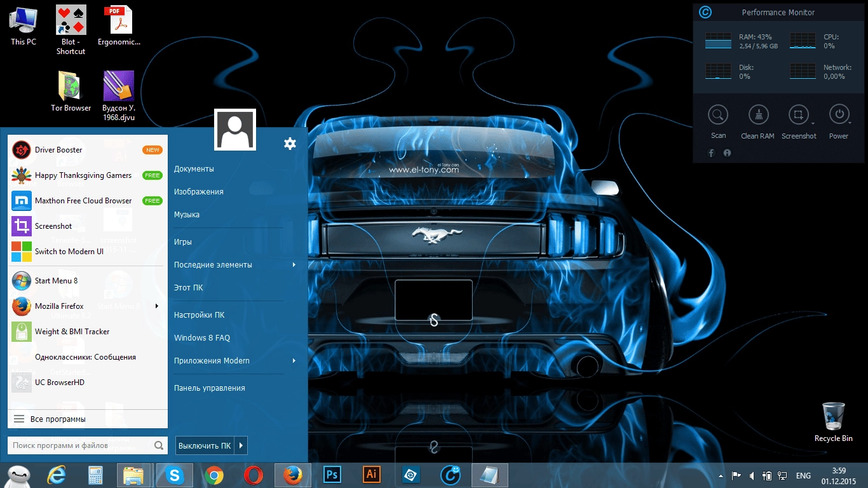
Task: Click the Выключить ПК button
Action: pyautogui.click(x=205, y=445)
